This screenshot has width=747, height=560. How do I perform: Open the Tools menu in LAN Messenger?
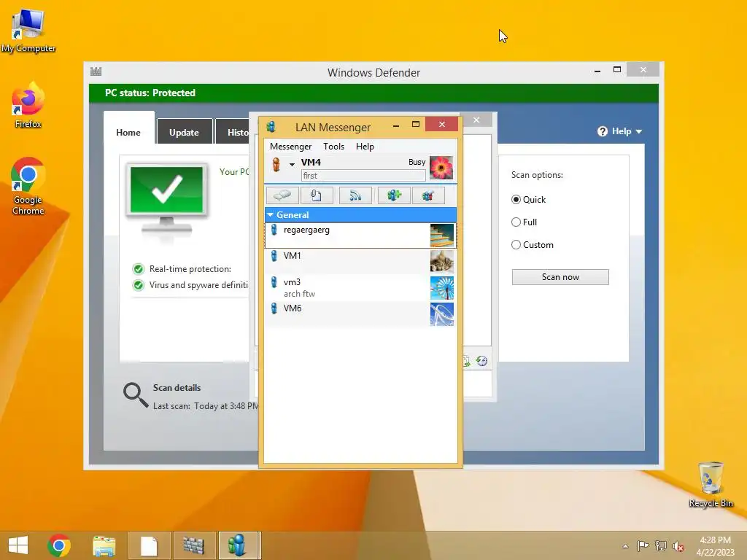[x=333, y=147]
